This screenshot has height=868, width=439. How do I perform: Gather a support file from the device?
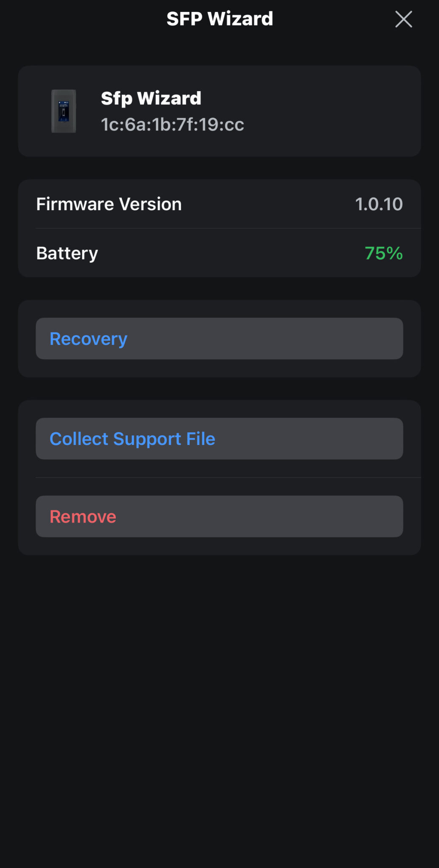[x=219, y=439]
